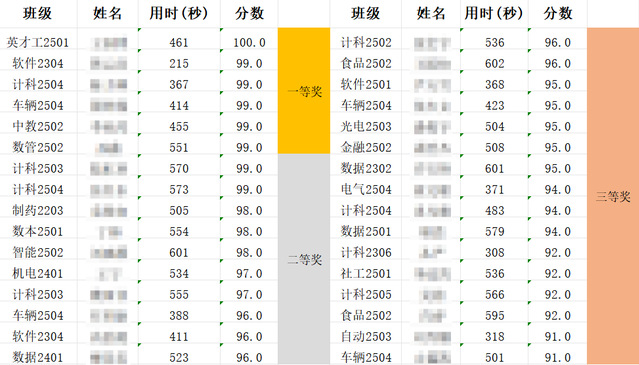Select the right 分数 header cell

click(x=557, y=13)
